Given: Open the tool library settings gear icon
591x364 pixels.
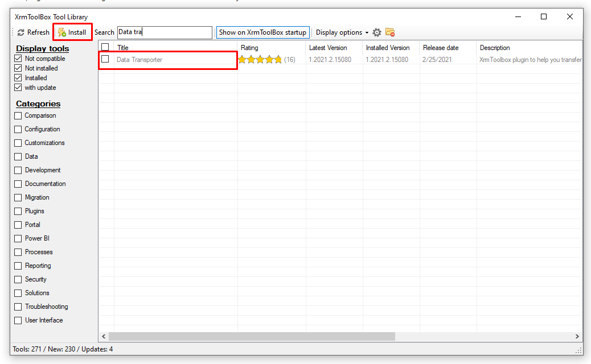Looking at the screenshot, I should (376, 32).
